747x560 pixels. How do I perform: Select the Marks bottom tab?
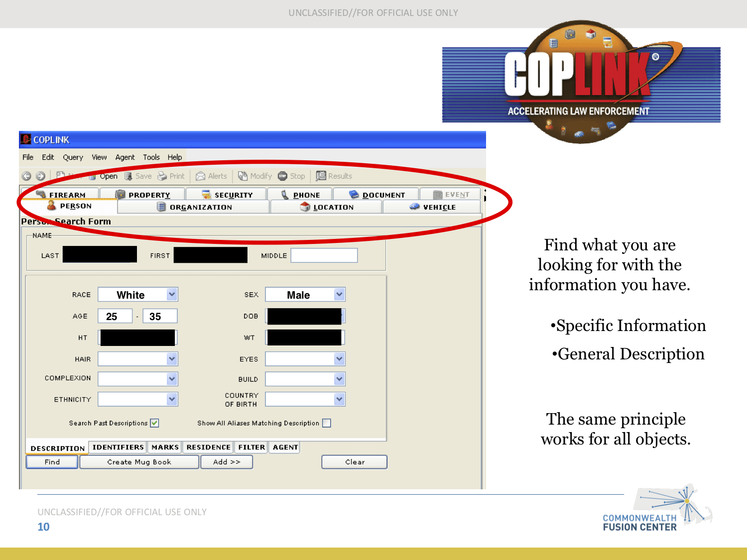pos(165,447)
